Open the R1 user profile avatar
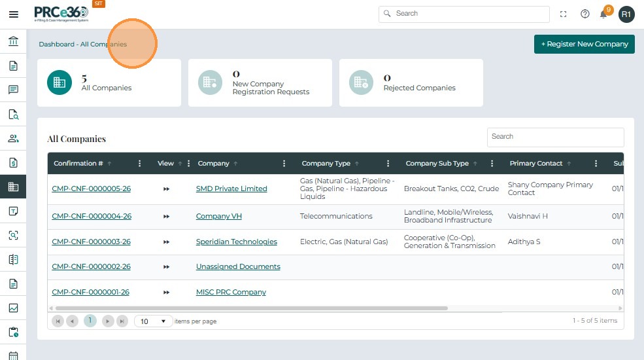 click(x=626, y=14)
